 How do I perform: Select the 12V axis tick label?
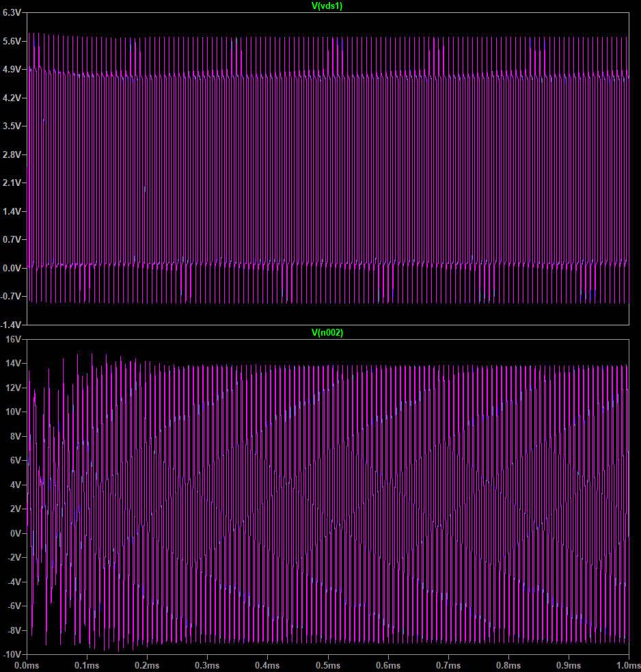coord(13,388)
